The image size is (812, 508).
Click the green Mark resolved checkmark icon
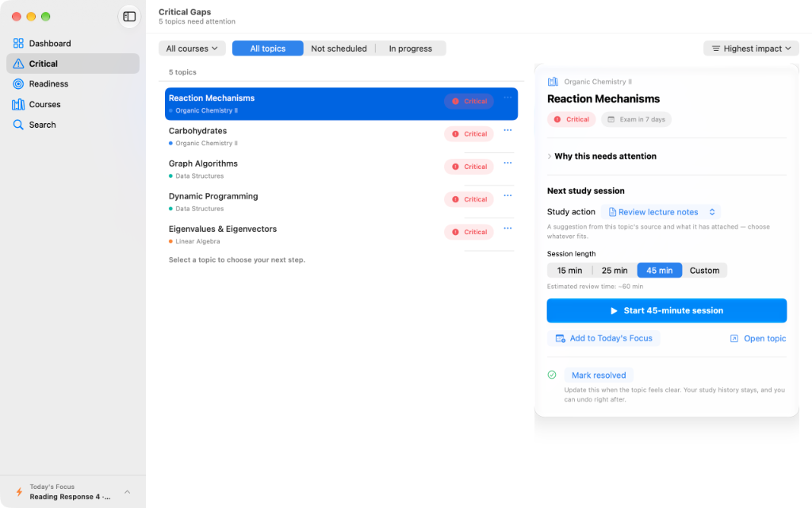coord(552,375)
